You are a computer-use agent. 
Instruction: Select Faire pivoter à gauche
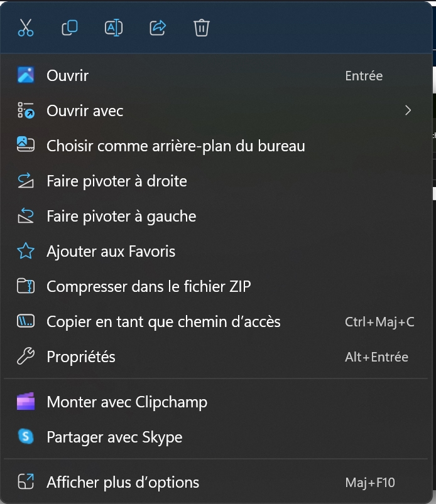121,217
